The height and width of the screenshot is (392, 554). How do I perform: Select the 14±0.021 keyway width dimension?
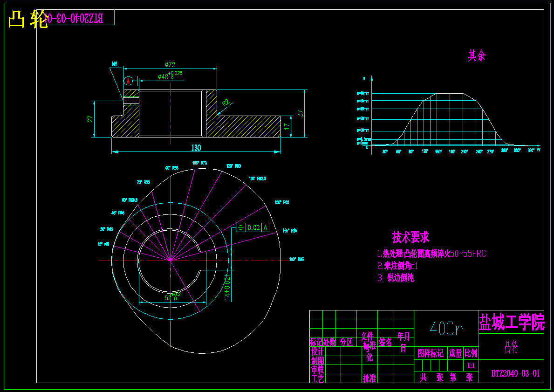(x=227, y=287)
